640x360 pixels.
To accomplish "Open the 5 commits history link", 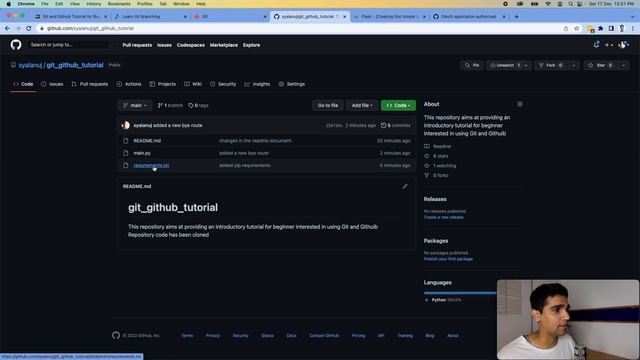I will click(396, 125).
